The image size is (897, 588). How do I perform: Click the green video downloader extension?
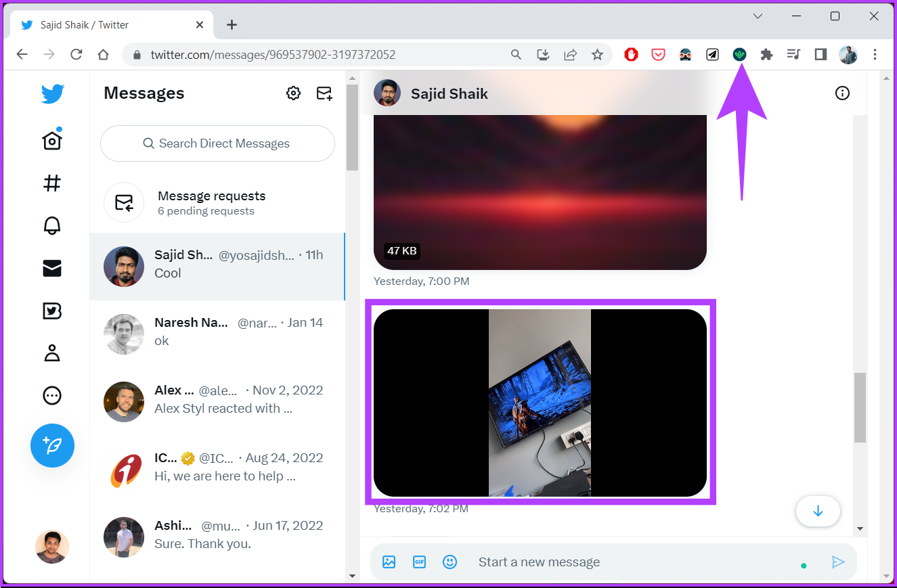pyautogui.click(x=739, y=55)
